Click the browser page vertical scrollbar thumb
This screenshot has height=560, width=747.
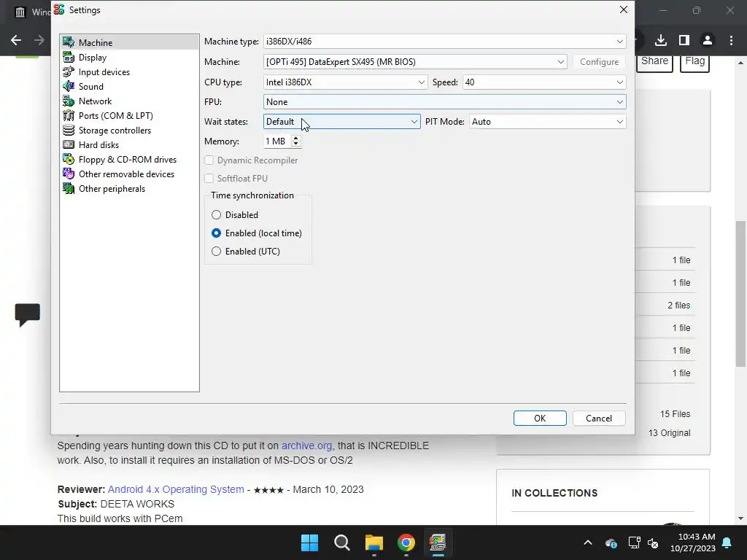pyautogui.click(x=740, y=293)
